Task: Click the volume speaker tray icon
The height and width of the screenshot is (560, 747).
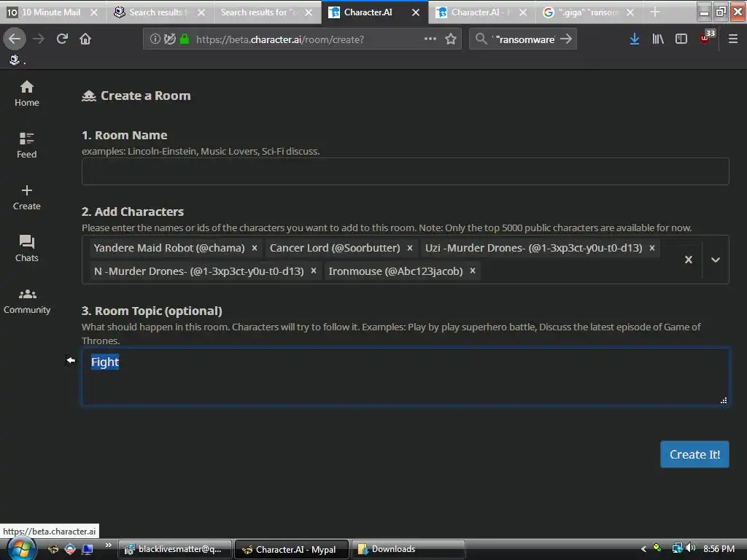Action: click(x=691, y=548)
